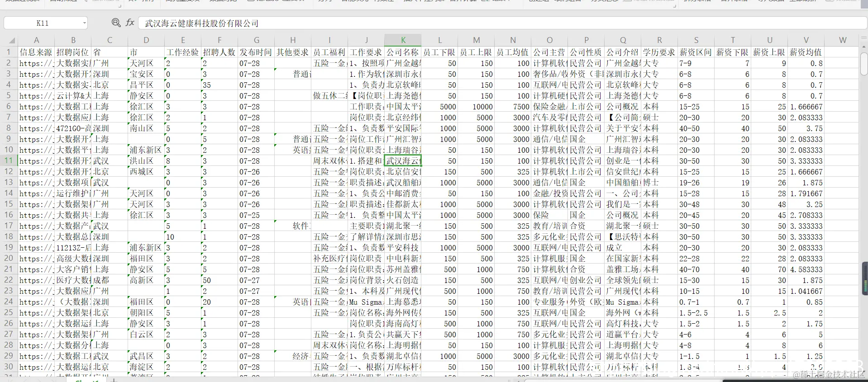
Task: Click the 员工福利 header cell
Action: click(329, 52)
